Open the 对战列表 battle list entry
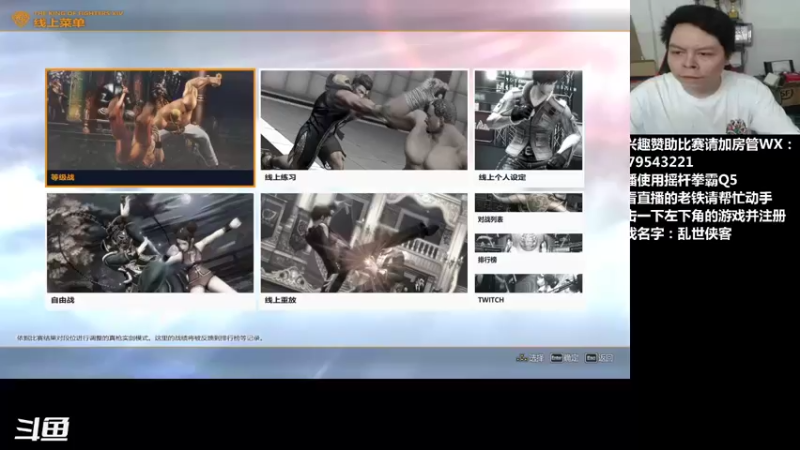800x450 pixels. tap(529, 209)
